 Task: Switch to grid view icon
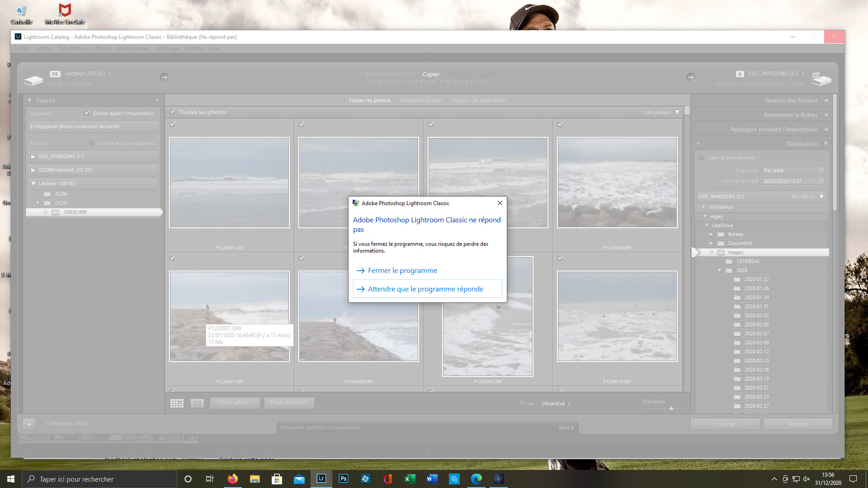pyautogui.click(x=177, y=403)
